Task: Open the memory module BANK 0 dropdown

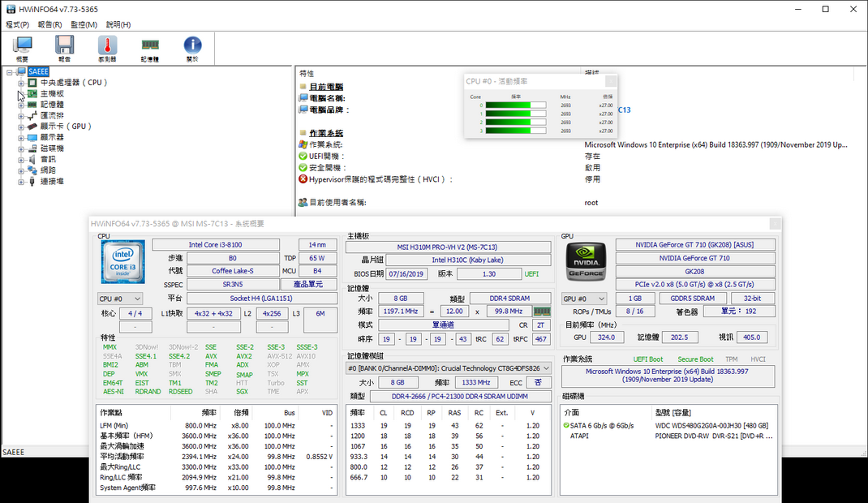Action: (449, 368)
